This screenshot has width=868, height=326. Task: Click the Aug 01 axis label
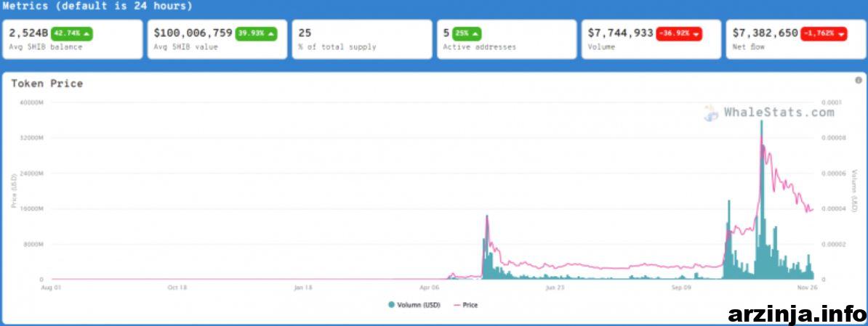(51, 288)
